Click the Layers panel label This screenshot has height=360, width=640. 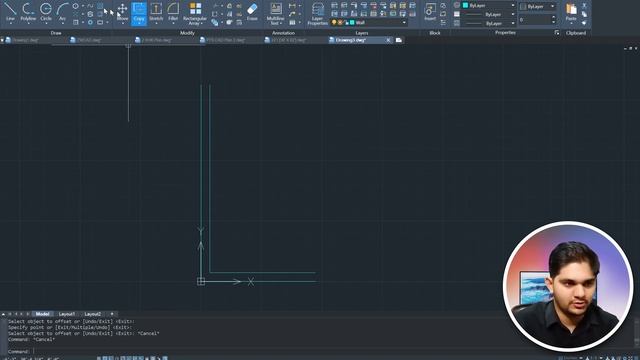point(362,33)
